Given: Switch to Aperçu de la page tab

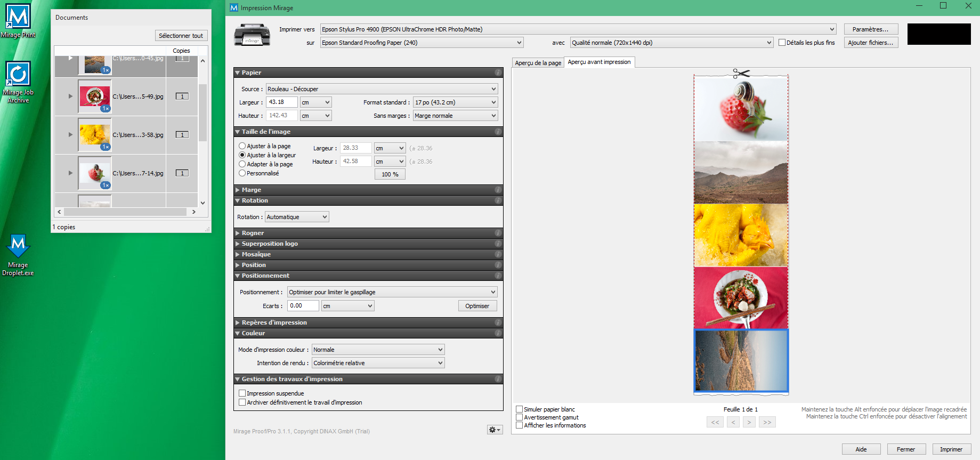Looking at the screenshot, I should click(x=538, y=63).
